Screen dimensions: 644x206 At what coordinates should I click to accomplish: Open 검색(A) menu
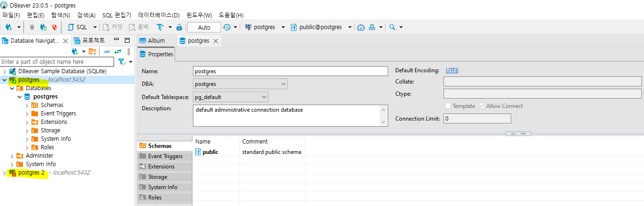pyautogui.click(x=86, y=15)
